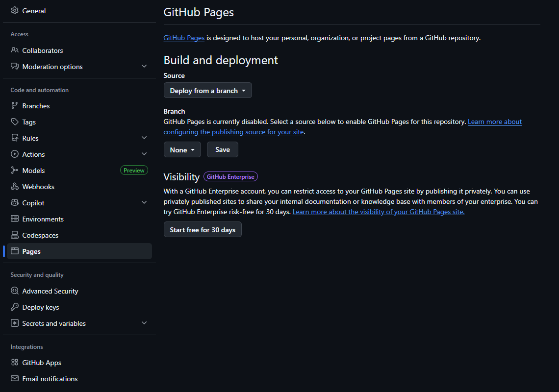The image size is (559, 392).
Task: Open Learn more about configuring publishing source link
Action: pyautogui.click(x=343, y=126)
